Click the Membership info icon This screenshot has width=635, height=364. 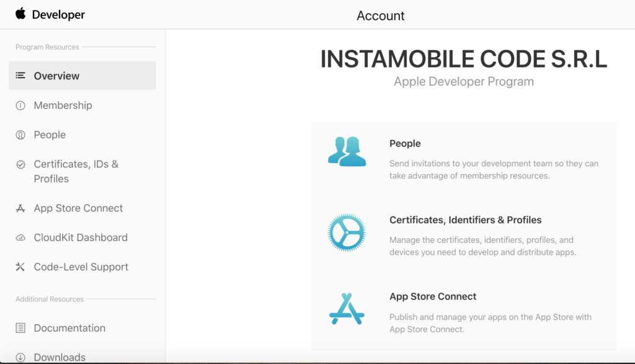[x=20, y=105]
